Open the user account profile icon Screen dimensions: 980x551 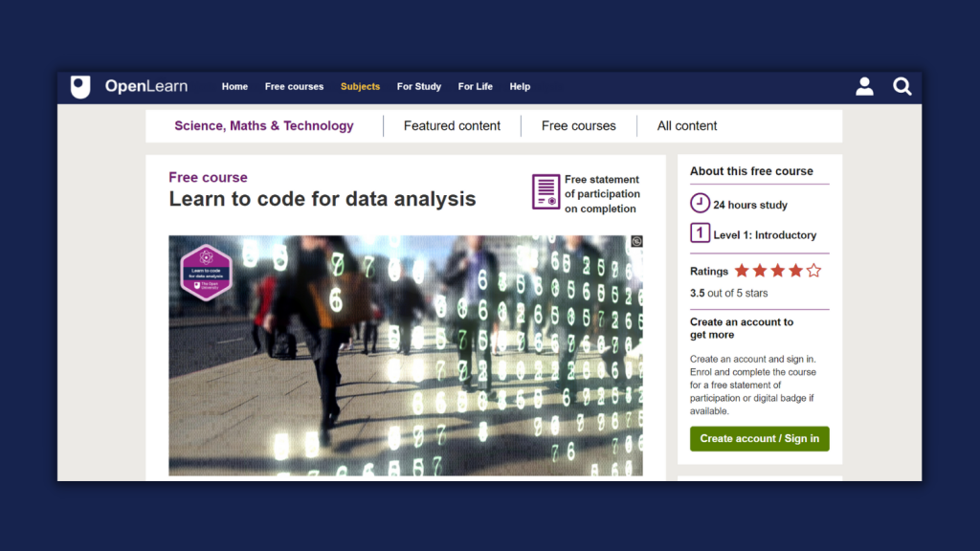click(x=864, y=87)
